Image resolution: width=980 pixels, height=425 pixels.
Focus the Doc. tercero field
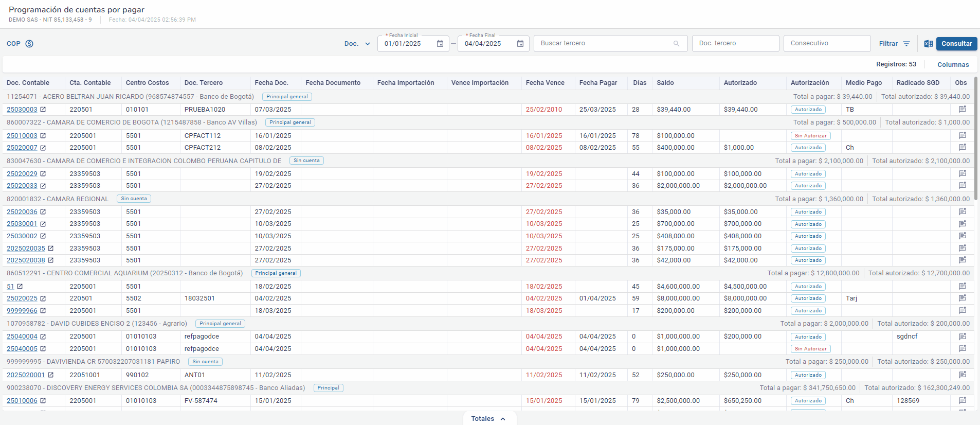point(735,43)
